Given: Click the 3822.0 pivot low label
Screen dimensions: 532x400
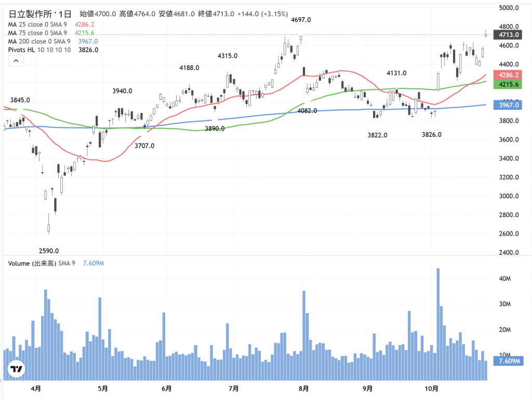Looking at the screenshot, I should 377,135.
